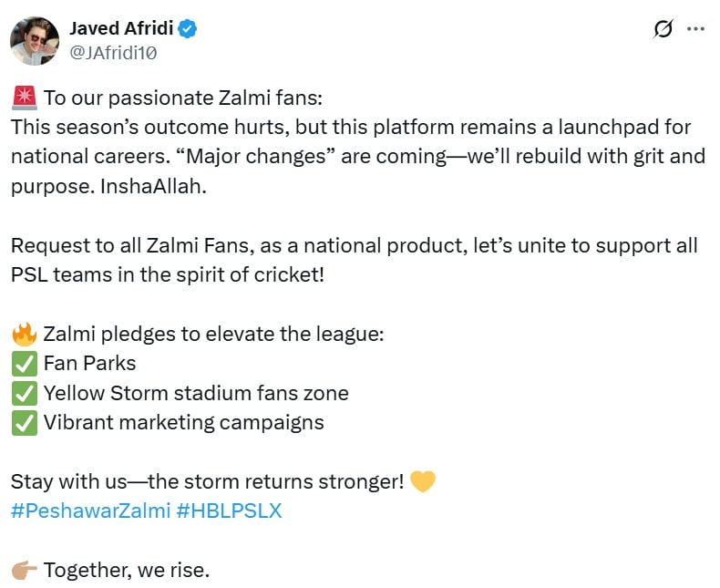This screenshot has width=720, height=588.
Task: Click the yellow heart emoji
Action: [x=423, y=481]
